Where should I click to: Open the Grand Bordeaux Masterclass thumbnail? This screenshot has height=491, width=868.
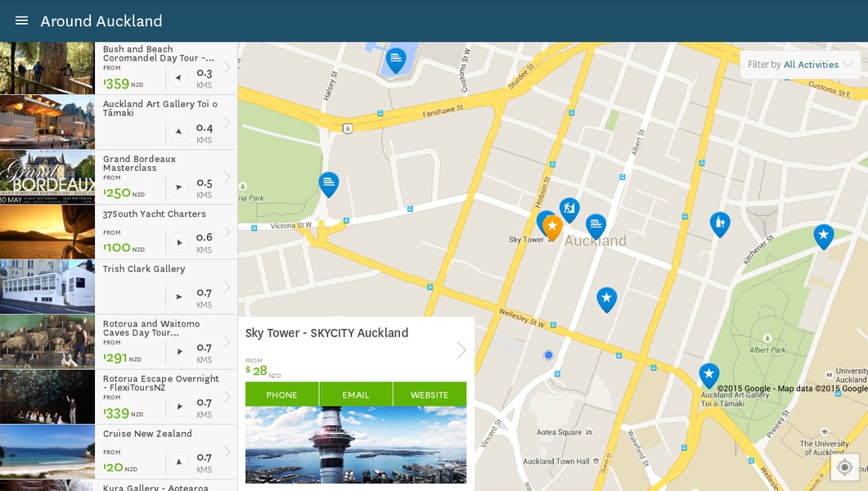[x=47, y=177]
